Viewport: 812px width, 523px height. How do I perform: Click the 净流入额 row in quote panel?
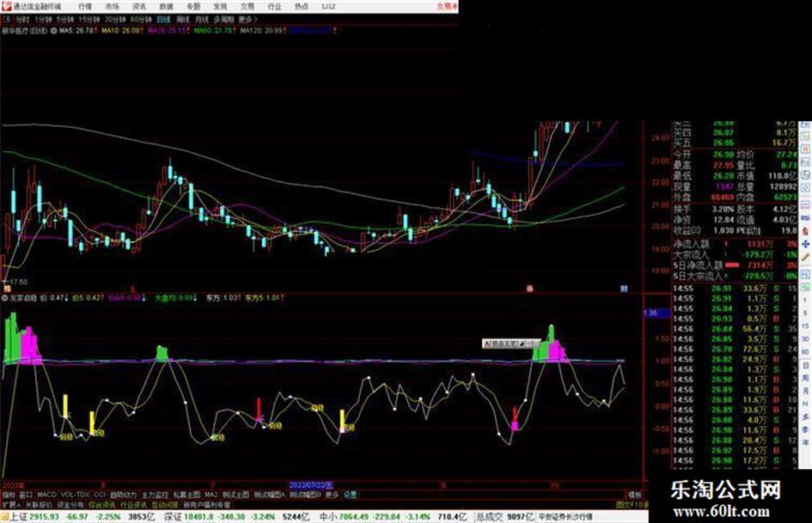click(736, 244)
